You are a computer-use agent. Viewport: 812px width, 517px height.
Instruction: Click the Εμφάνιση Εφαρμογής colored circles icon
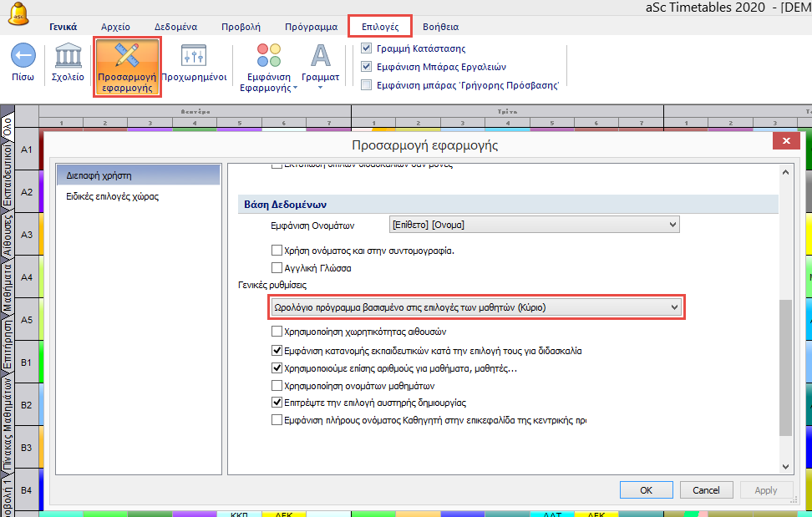tap(269, 58)
